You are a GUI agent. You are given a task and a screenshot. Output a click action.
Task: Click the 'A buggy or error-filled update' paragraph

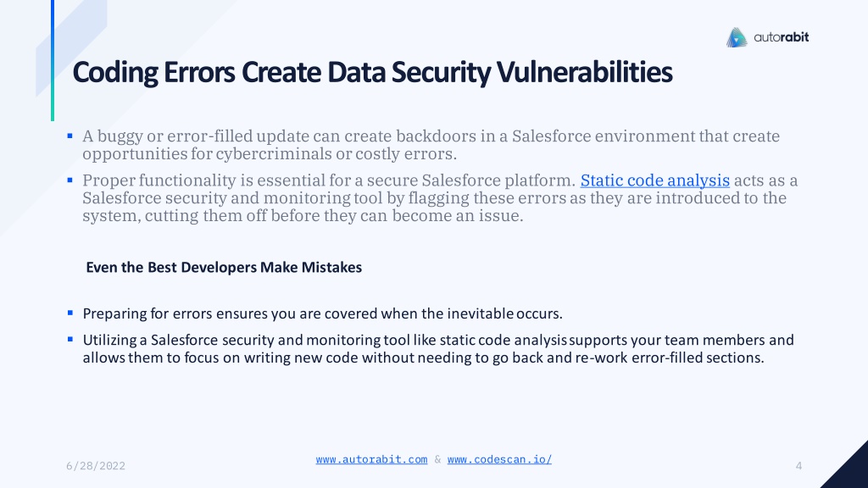coord(431,145)
